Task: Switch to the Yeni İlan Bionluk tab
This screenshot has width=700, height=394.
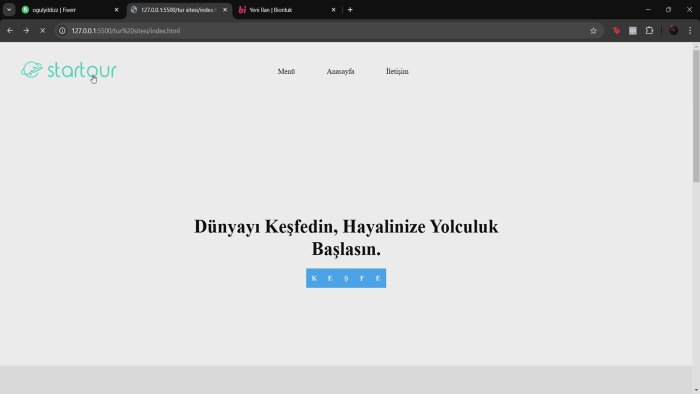Action: [286, 9]
